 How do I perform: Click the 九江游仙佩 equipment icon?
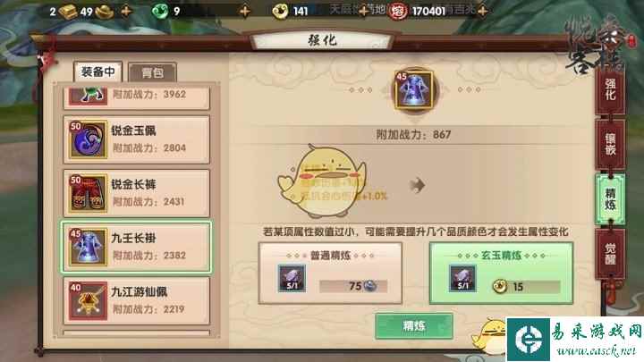[x=88, y=300]
